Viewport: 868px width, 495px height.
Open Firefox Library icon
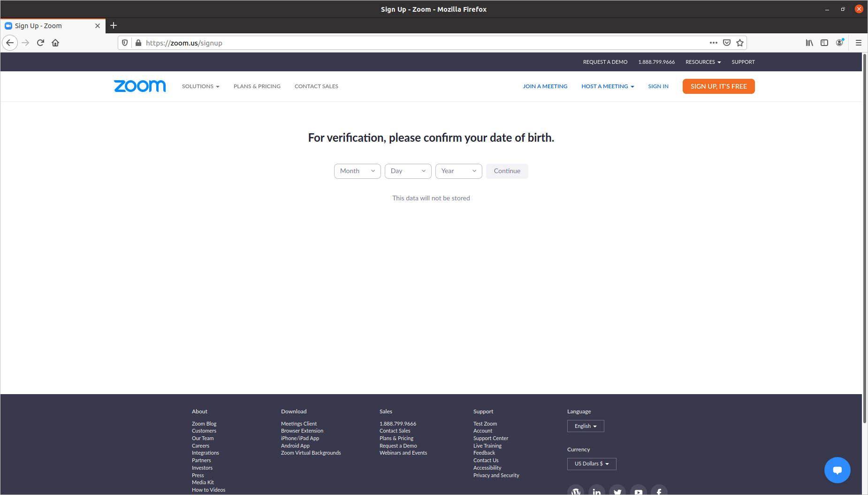tap(809, 43)
